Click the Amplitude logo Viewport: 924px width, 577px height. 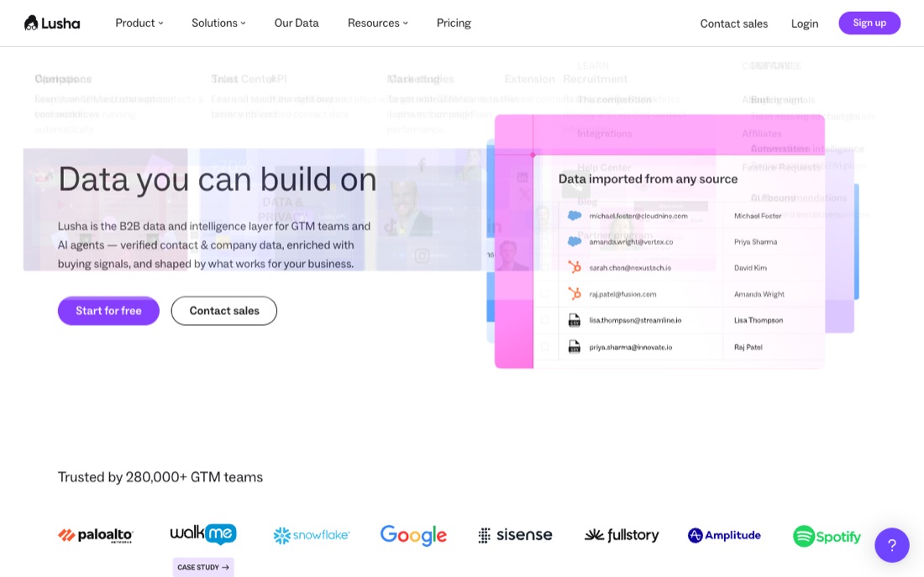tap(724, 535)
